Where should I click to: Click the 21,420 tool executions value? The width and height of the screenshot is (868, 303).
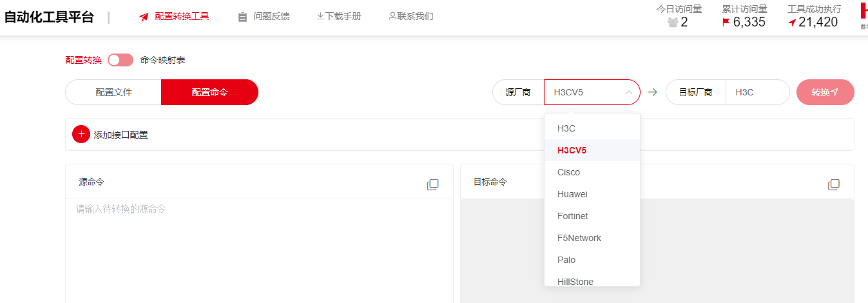click(x=818, y=23)
